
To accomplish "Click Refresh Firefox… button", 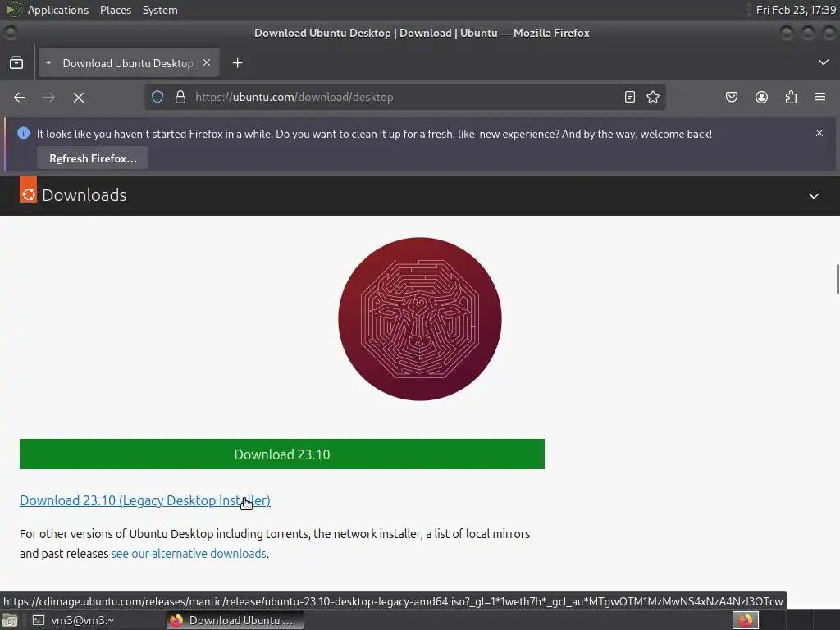I will point(93,158).
